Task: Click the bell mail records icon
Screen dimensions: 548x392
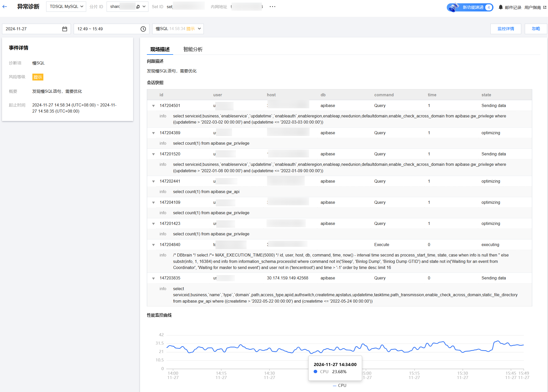Action: (x=501, y=7)
